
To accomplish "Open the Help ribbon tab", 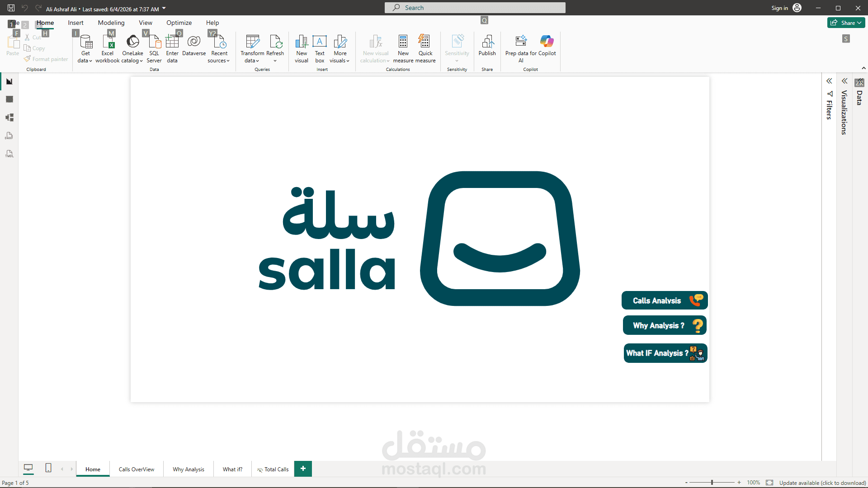I will click(x=212, y=23).
